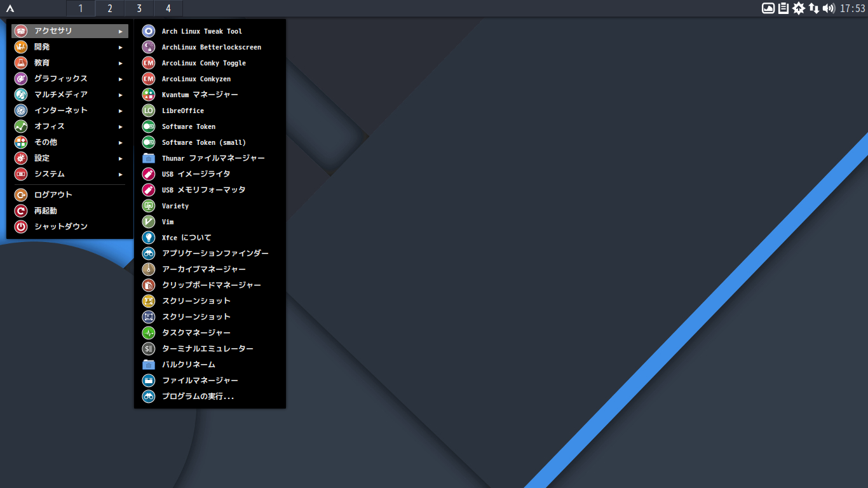Open Thunar ファイルマネージャー folder icon

tap(148, 158)
